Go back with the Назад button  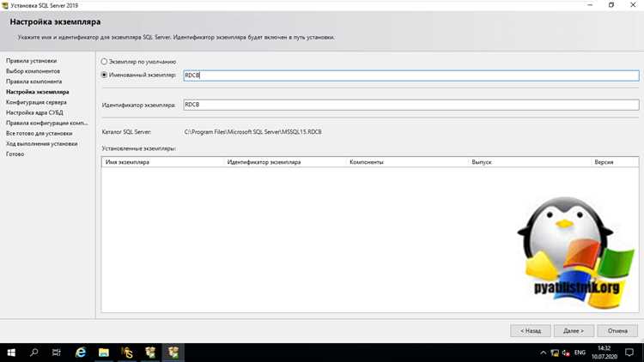pos(531,331)
